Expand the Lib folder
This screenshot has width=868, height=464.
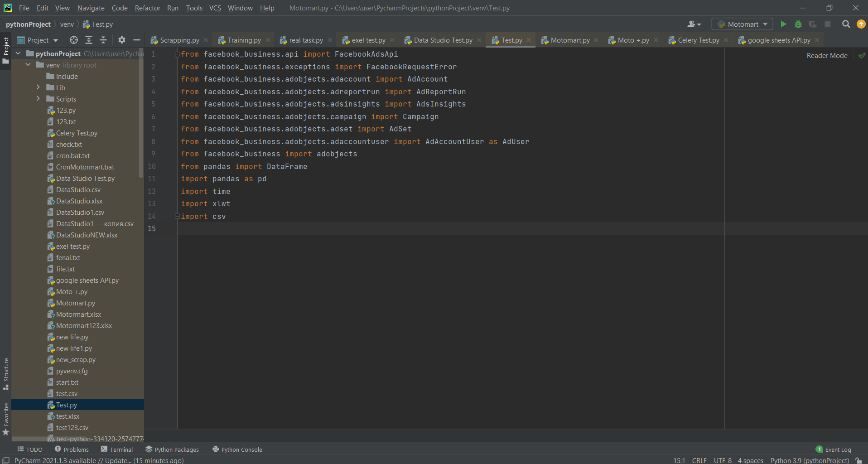click(x=38, y=87)
